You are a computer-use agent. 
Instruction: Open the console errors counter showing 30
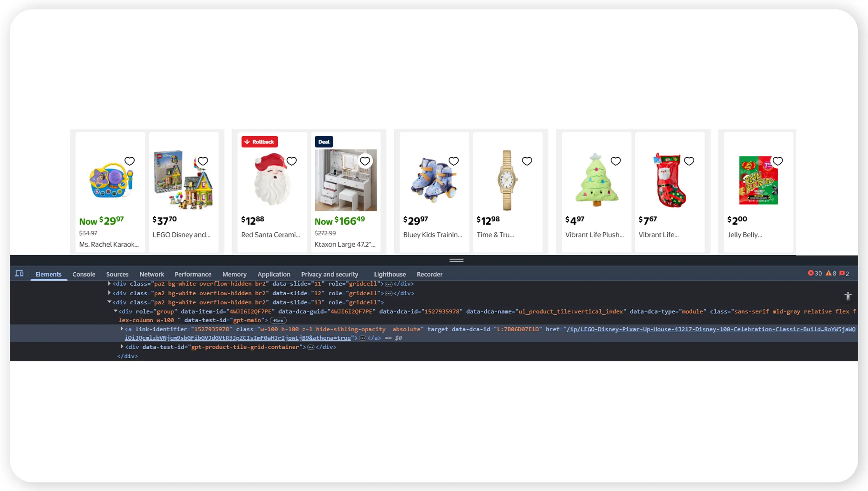point(815,273)
